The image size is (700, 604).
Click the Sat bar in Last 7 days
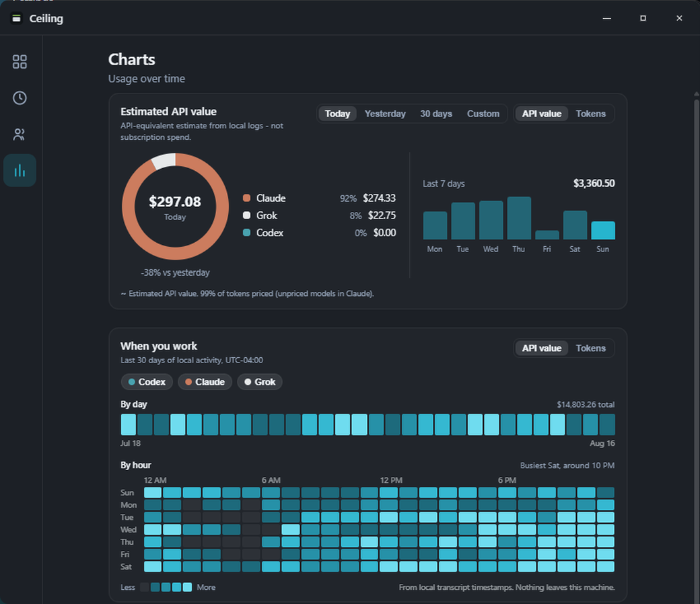[x=575, y=225]
